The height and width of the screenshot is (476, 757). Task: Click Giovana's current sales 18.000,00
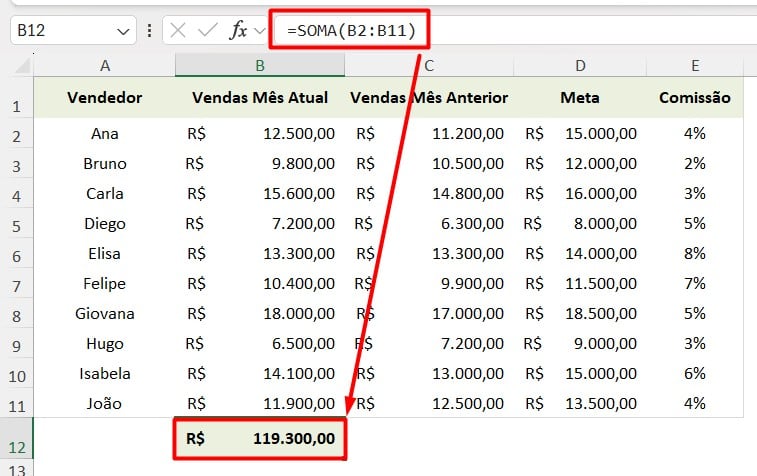point(260,313)
